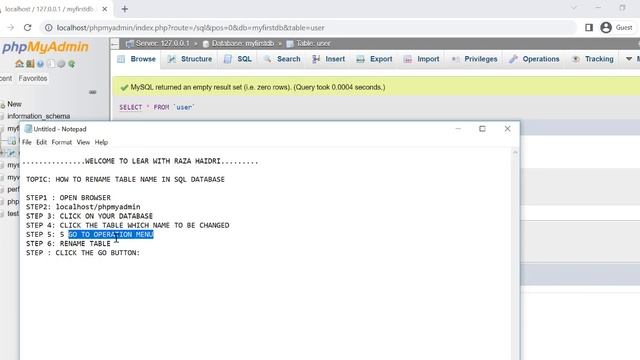The width and height of the screenshot is (640, 360).
Task: Click the Notepad vertical scrollbar up arrow
Action: [515, 153]
